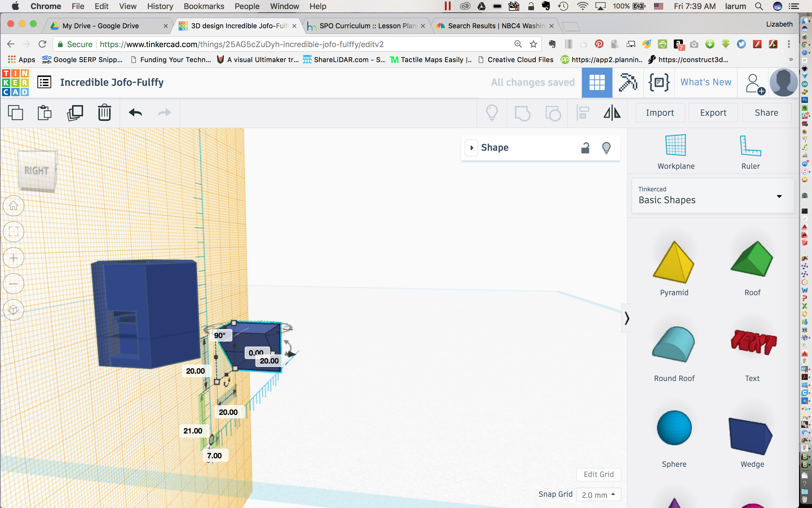Undo the last action

(x=136, y=113)
